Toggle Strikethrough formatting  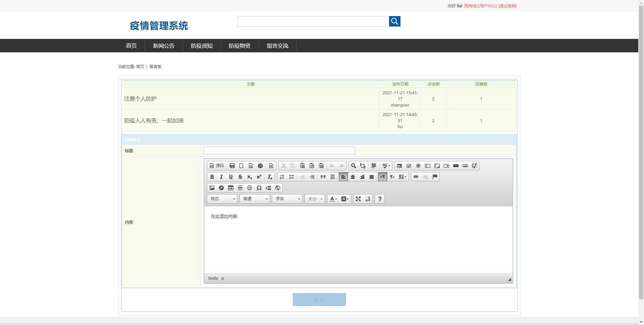[x=240, y=177]
